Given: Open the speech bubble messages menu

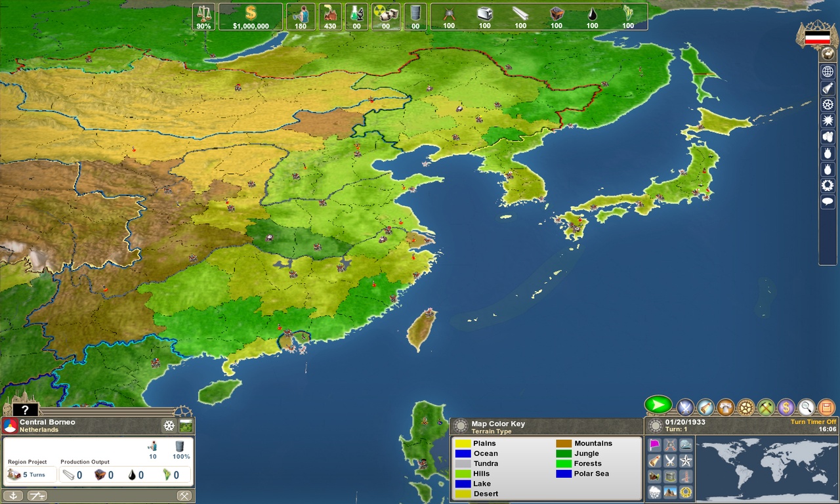Looking at the screenshot, I should [828, 202].
